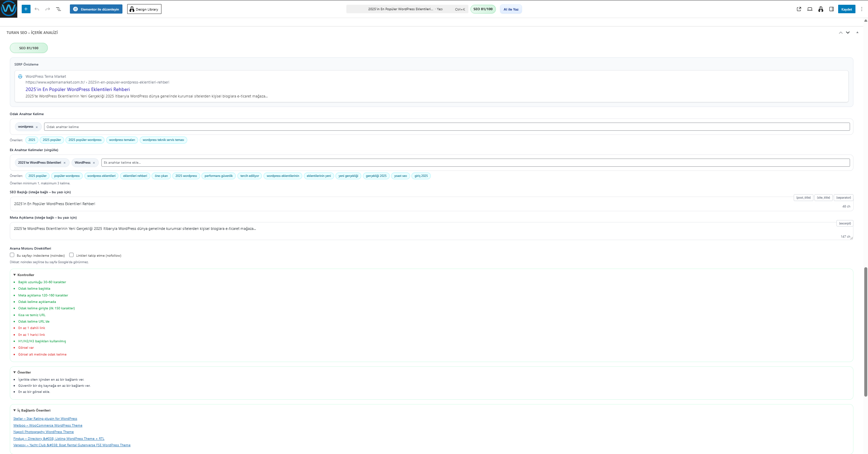The height and width of the screenshot is (454, 868).
Task: Click the block inserter plus button
Action: coord(26,9)
